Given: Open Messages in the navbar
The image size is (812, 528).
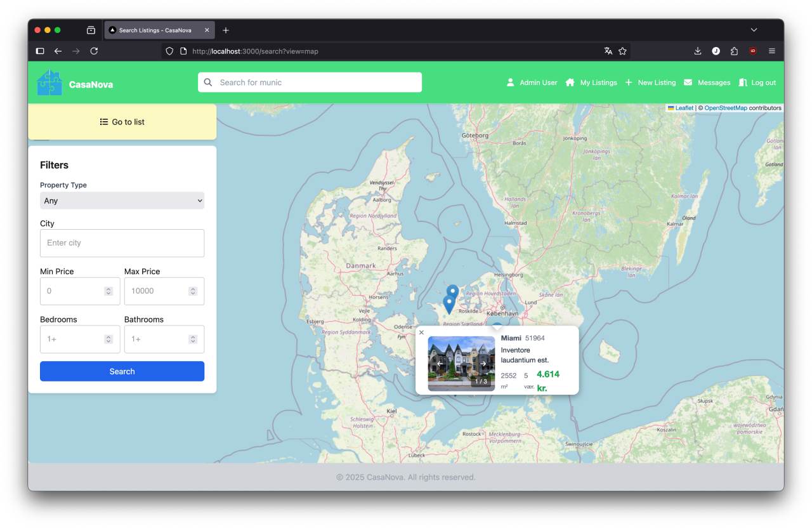Looking at the screenshot, I should pyautogui.click(x=707, y=82).
